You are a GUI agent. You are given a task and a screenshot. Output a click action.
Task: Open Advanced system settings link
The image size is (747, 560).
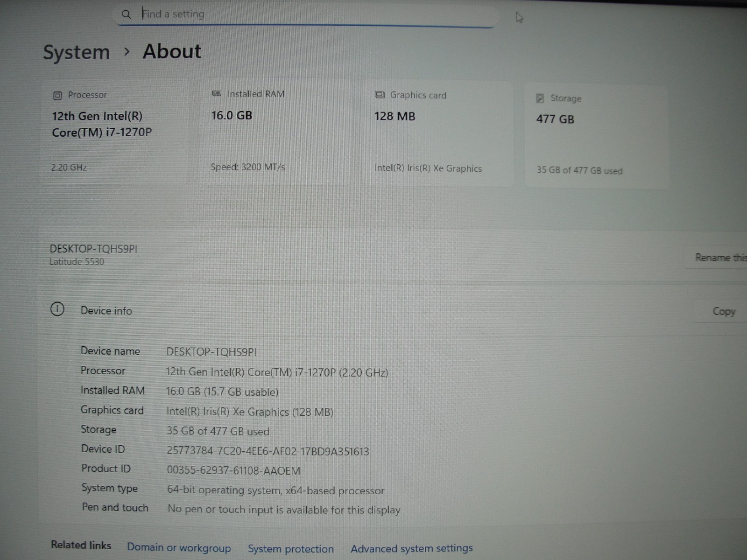pyautogui.click(x=412, y=548)
